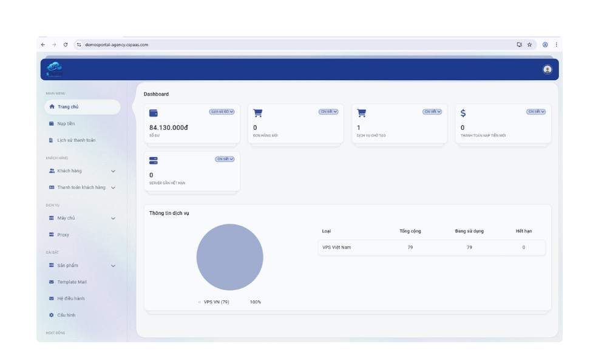The image size is (607, 364).
Task: Click the pie chart VPS slice
Action: click(229, 257)
